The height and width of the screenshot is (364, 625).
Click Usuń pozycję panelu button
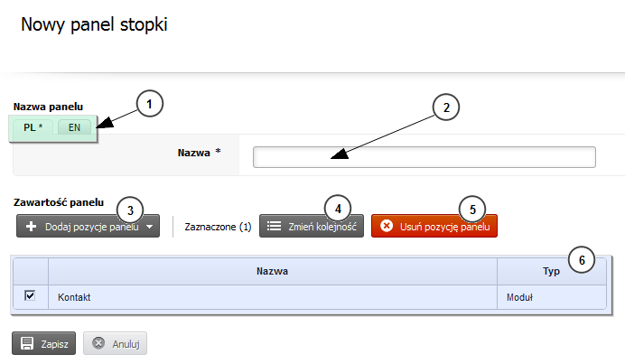tap(434, 226)
